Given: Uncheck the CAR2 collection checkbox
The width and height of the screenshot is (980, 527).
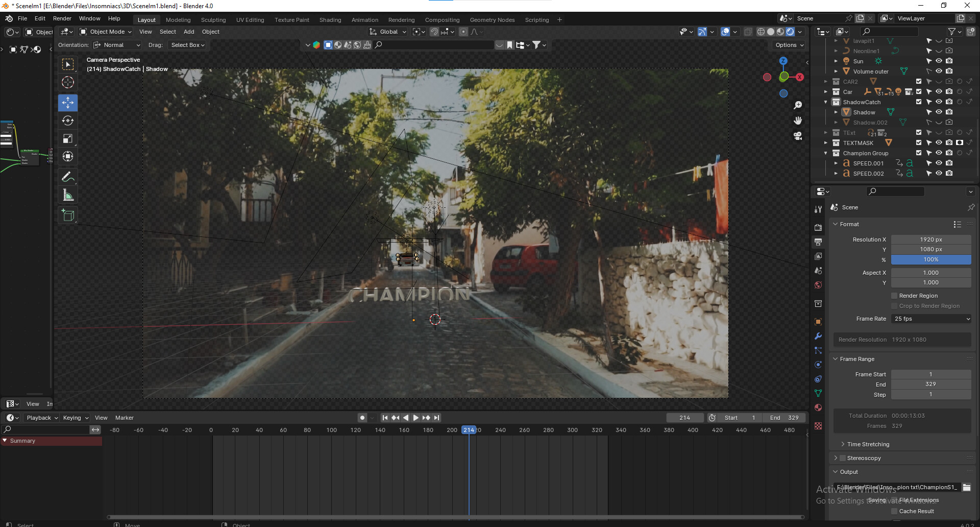Looking at the screenshot, I should click(919, 81).
